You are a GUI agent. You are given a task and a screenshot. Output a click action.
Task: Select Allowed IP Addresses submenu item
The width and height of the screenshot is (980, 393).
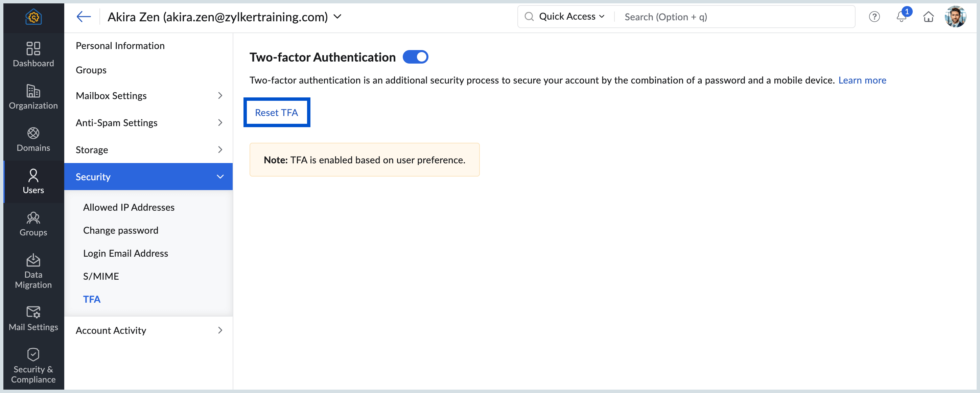point(129,207)
